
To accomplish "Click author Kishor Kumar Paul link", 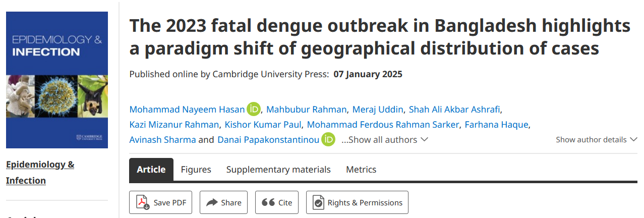I will tap(263, 125).
